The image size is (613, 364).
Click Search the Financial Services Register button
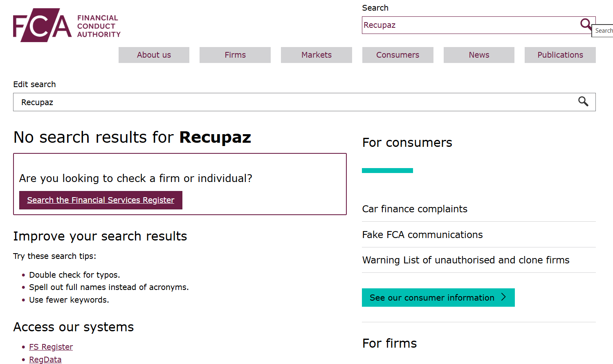[101, 200]
